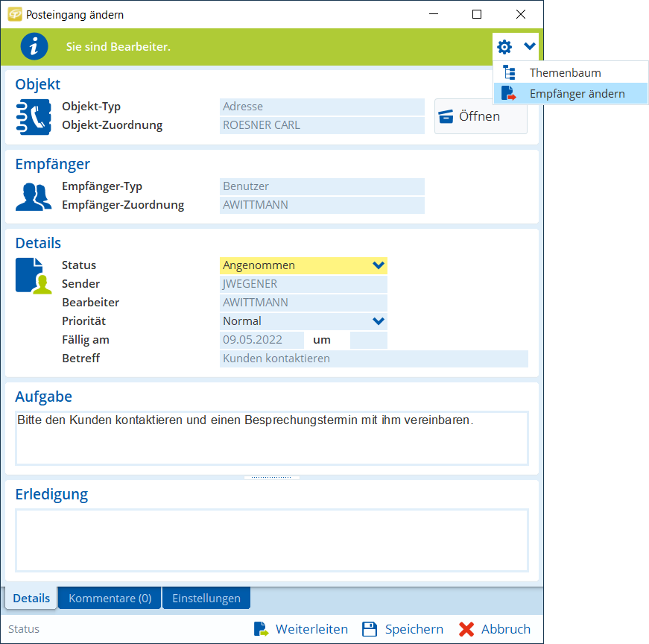Click the due time field after um
The height and width of the screenshot is (644, 649).
pos(368,340)
